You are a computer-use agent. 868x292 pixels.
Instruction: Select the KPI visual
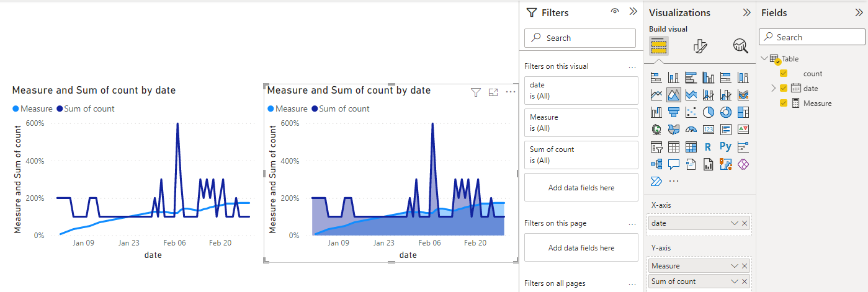point(743,130)
